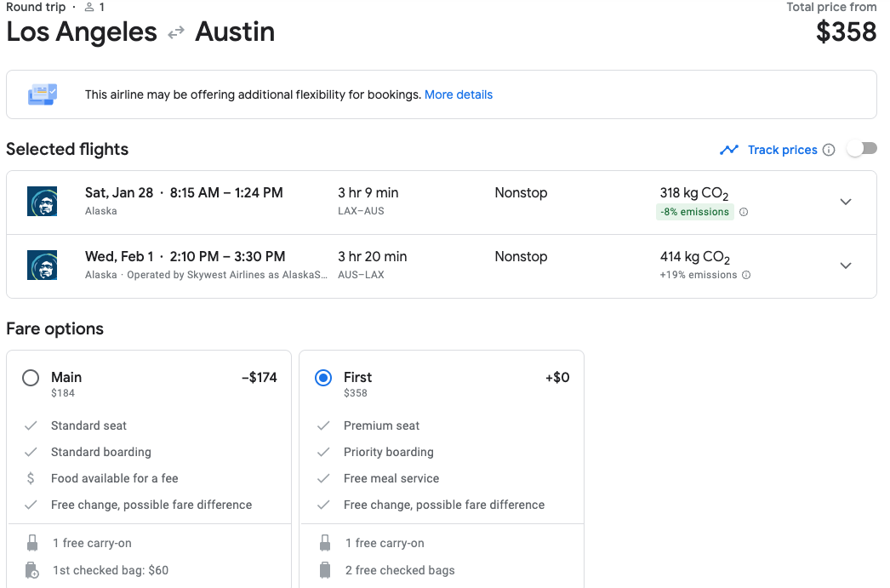Screen dimensions: 890x588
Task: Expand the Wed, Feb 1 flight details
Action: pos(845,265)
